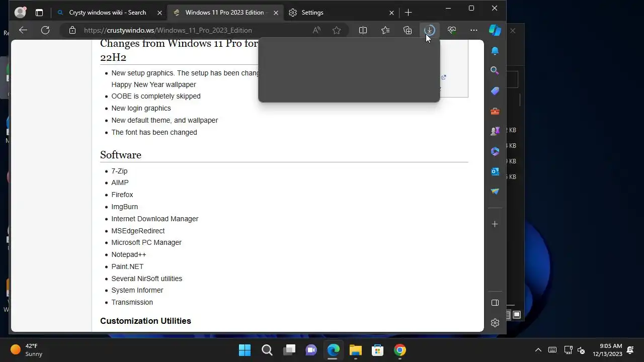The width and height of the screenshot is (644, 362).
Task: Select the MSEdgeRedirect list item
Action: [138, 231]
